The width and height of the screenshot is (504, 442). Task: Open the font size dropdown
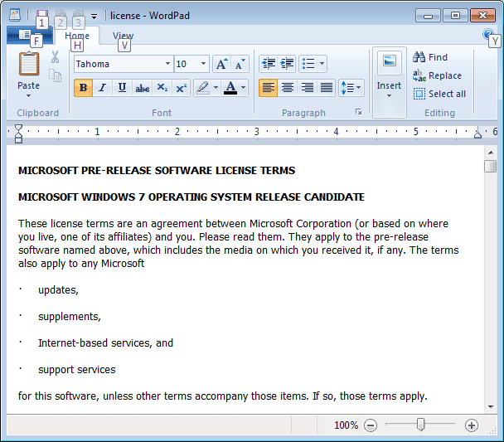(x=204, y=64)
